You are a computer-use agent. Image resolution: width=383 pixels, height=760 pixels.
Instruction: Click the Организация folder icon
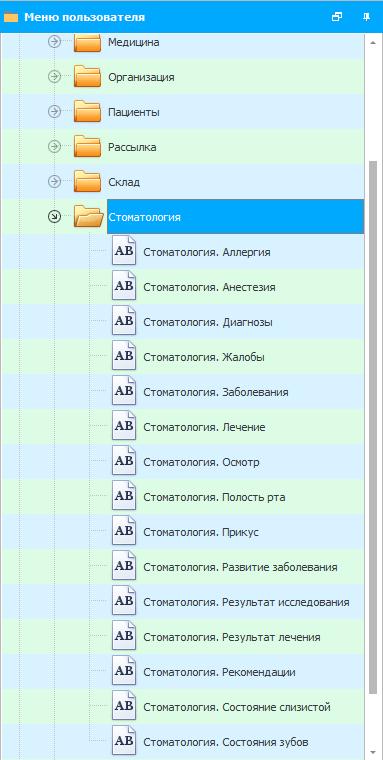pyautogui.click(x=87, y=77)
